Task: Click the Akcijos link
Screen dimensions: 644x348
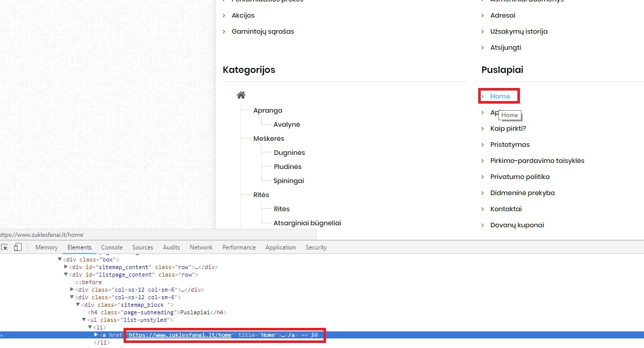Action: [243, 15]
